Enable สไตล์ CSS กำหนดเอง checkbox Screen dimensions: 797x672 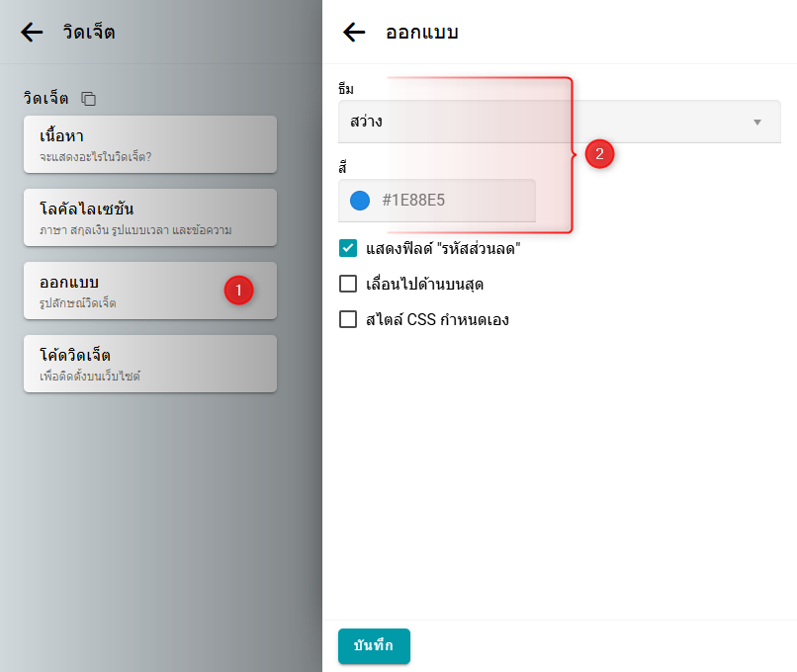[348, 320]
